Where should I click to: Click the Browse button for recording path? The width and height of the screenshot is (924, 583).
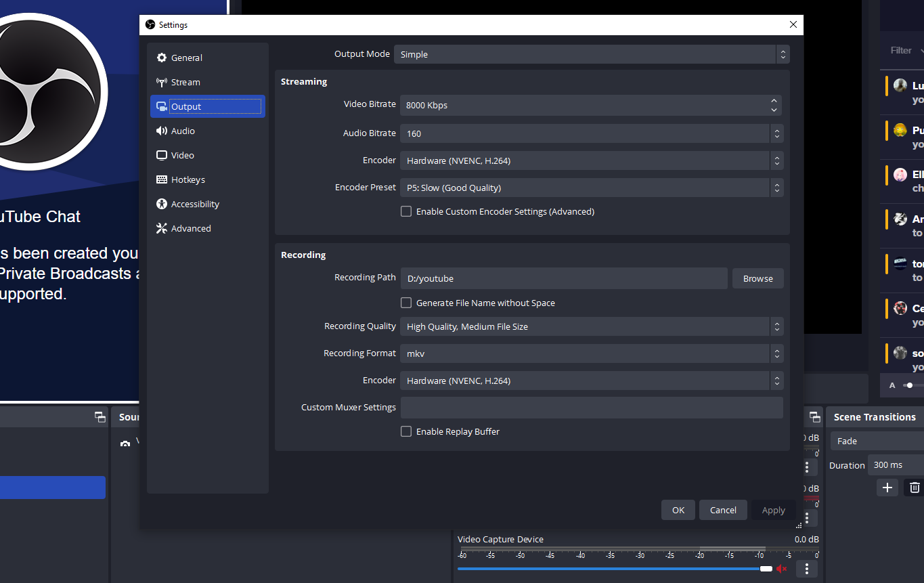coord(757,278)
